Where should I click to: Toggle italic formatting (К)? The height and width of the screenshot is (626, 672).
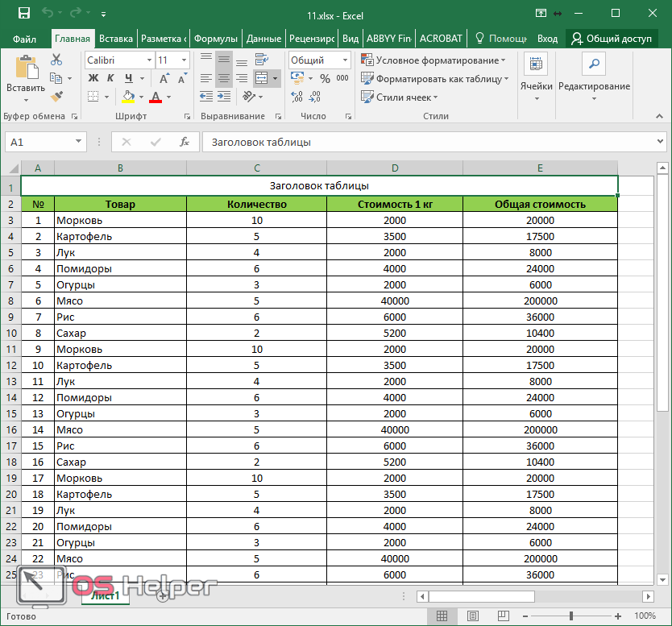pyautogui.click(x=109, y=78)
